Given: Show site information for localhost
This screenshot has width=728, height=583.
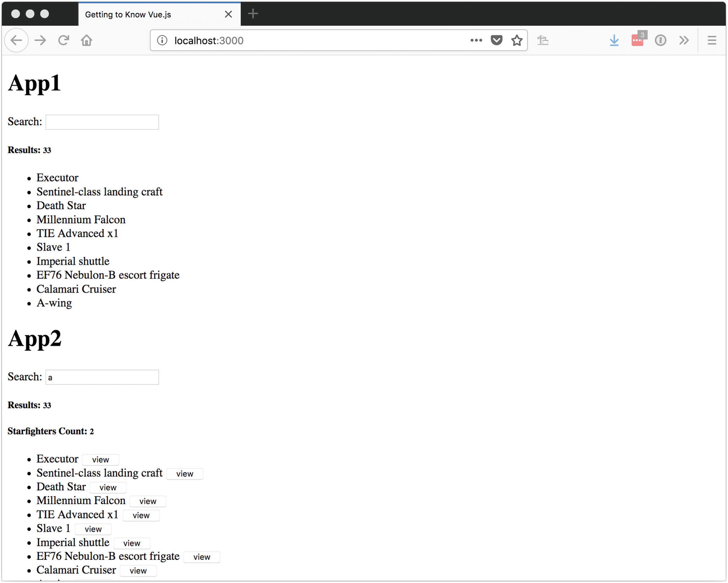Looking at the screenshot, I should tap(162, 40).
